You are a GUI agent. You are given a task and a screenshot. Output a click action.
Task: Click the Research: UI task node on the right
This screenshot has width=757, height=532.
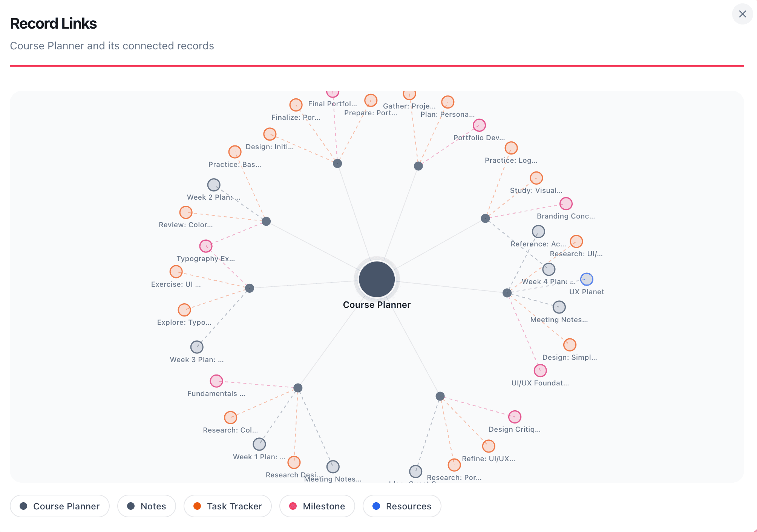(x=576, y=241)
